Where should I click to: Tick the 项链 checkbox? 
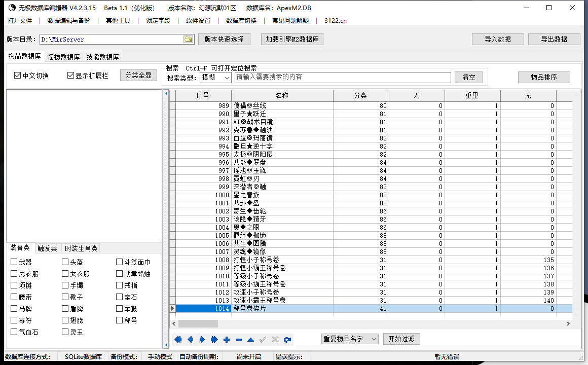(14, 285)
